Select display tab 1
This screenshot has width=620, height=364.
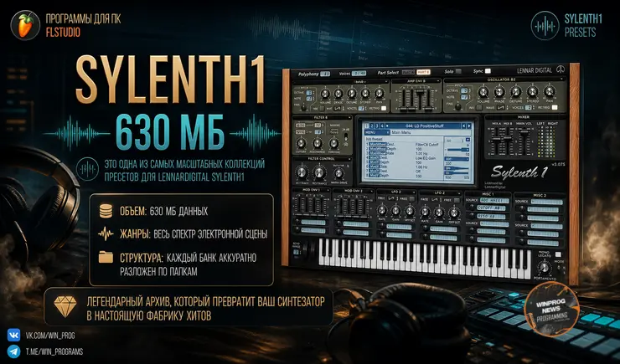click(x=366, y=126)
